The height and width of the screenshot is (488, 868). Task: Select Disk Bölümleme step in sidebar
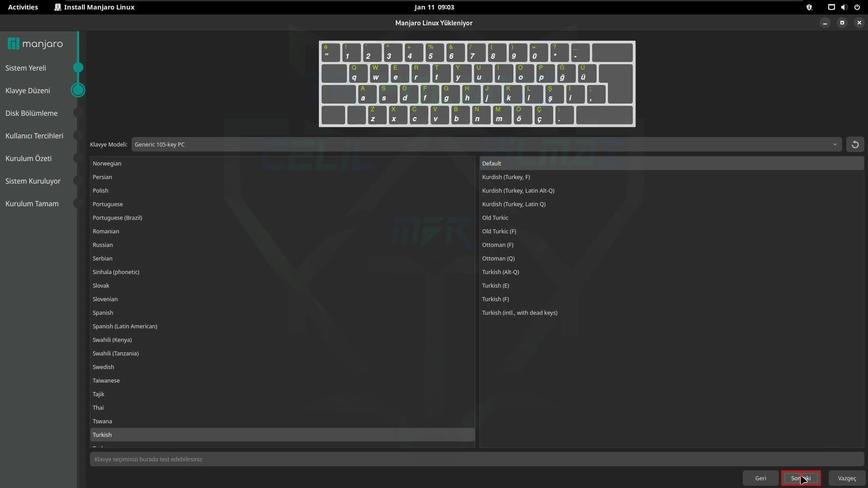(31, 113)
